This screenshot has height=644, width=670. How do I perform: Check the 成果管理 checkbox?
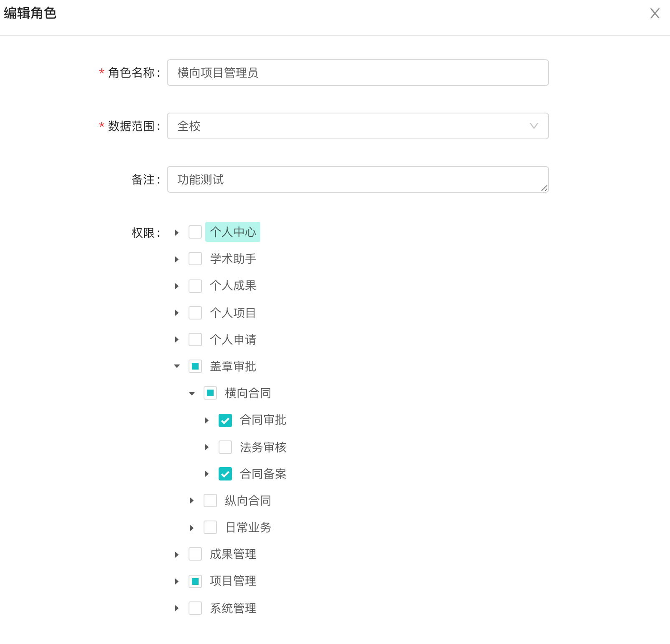(195, 554)
